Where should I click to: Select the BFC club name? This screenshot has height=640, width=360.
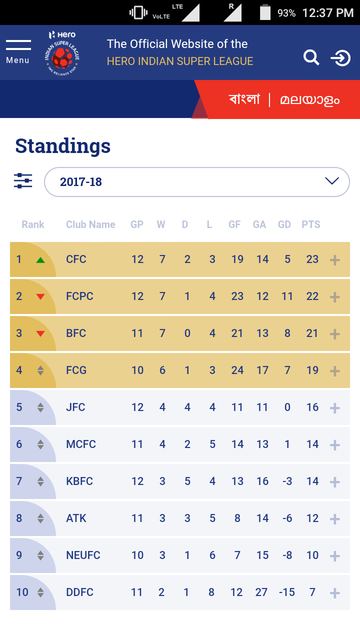[76, 333]
